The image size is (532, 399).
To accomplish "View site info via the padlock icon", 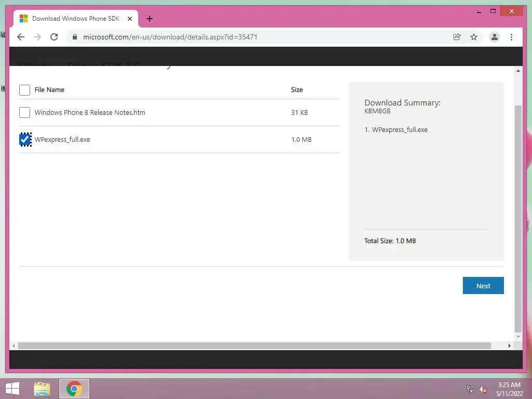I will tap(75, 37).
